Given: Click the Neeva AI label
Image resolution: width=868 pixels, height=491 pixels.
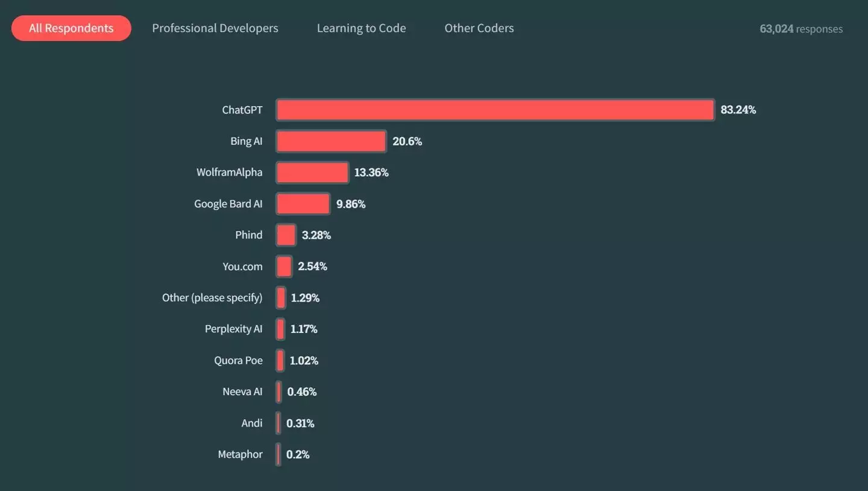Looking at the screenshot, I should [243, 392].
